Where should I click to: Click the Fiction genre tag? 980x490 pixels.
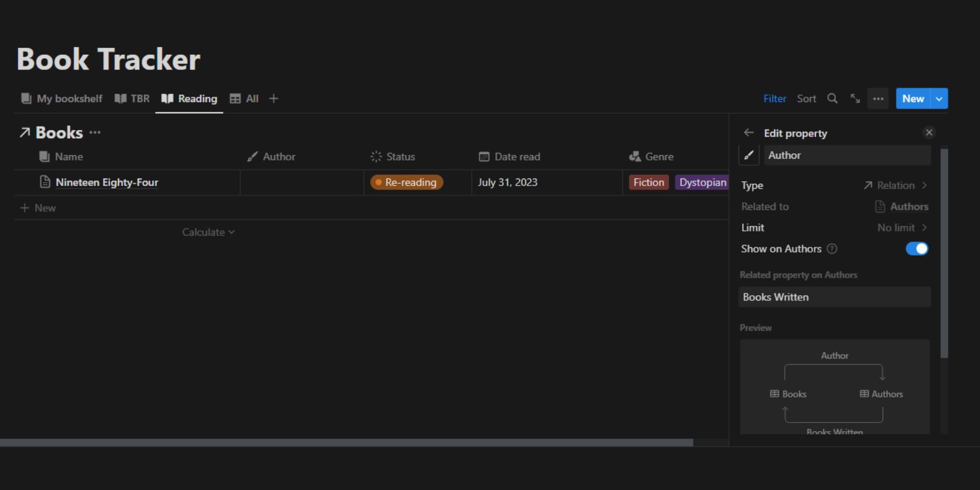click(x=649, y=183)
